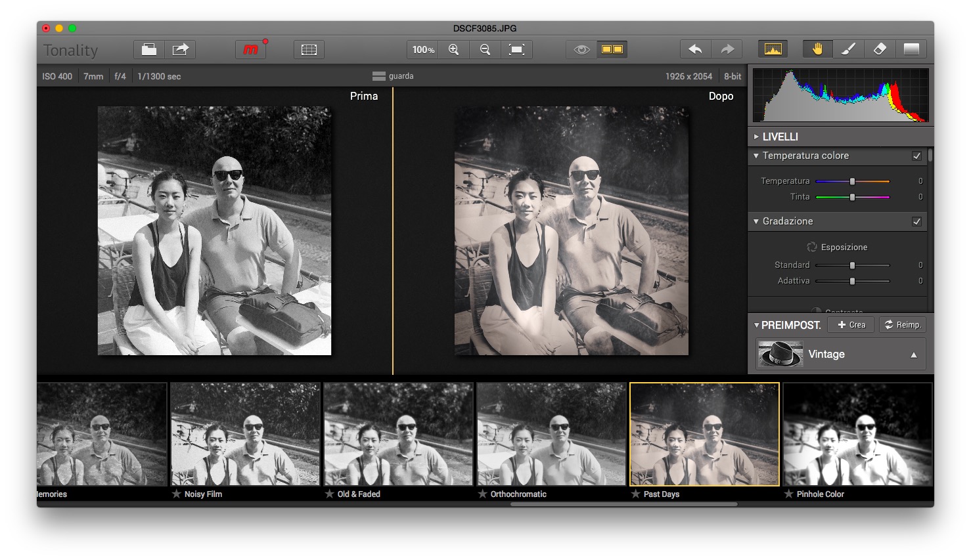The image size is (971, 560).
Task: Click the Reimp. reset button
Action: 903,325
